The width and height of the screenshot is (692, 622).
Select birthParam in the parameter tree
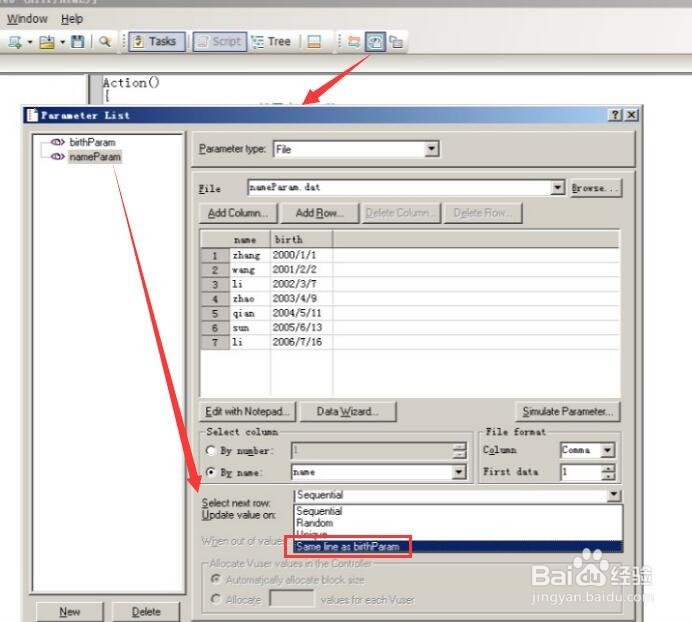(x=92, y=142)
